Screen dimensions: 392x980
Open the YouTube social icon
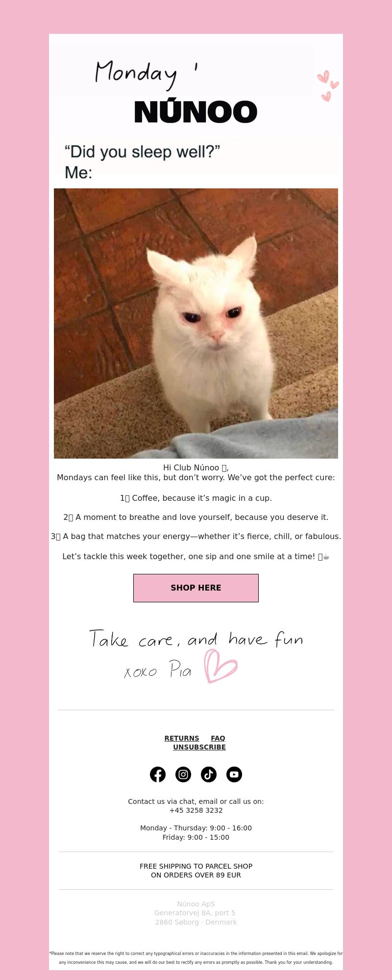pyautogui.click(x=234, y=774)
